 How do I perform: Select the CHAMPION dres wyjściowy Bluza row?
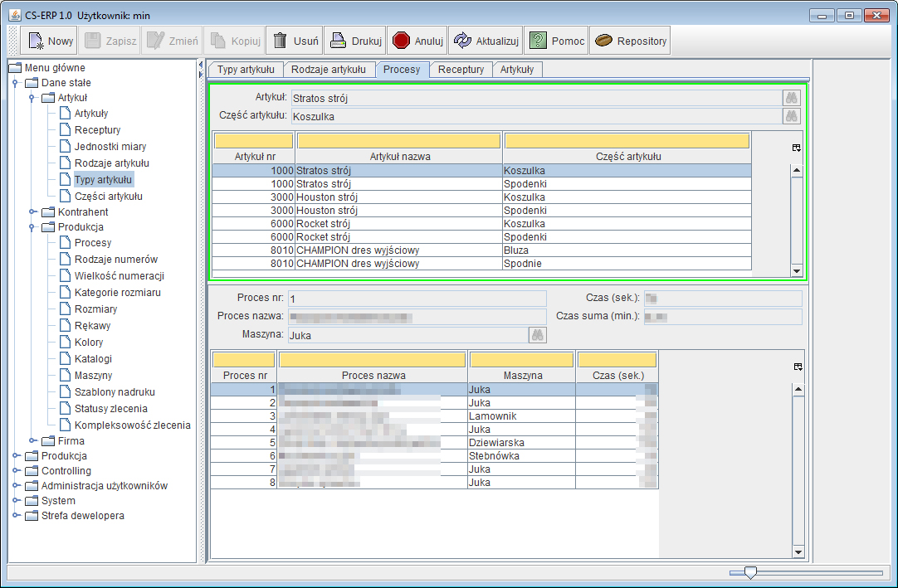(481, 250)
